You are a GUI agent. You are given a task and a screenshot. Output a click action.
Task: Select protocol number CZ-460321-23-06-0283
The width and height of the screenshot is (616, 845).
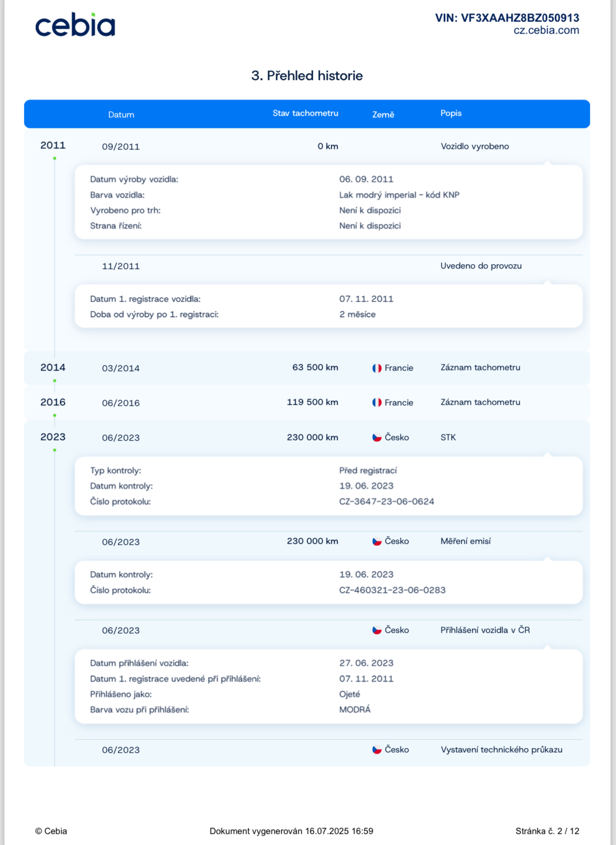tap(392, 590)
